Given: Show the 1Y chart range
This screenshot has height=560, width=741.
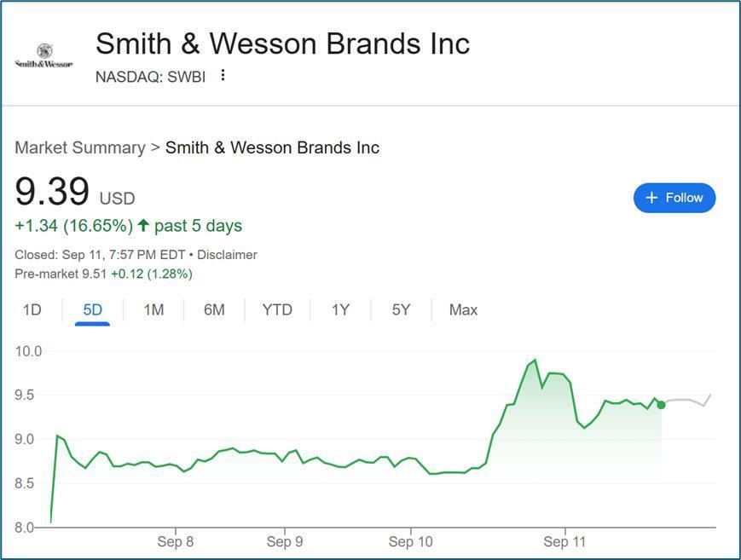Looking at the screenshot, I should click(x=340, y=310).
